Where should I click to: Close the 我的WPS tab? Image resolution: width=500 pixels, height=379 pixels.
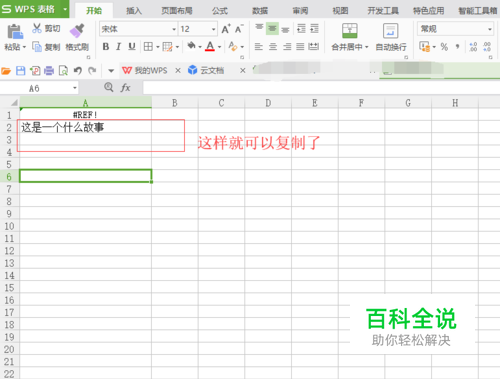click(178, 70)
